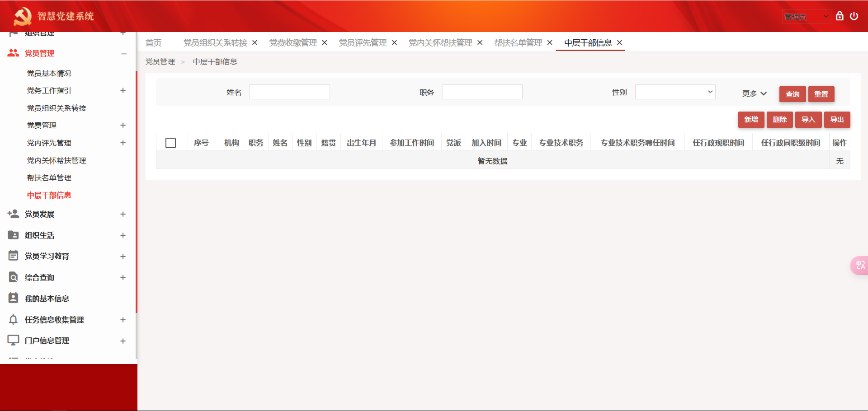Select 中层干部信息 in sidebar
The image size is (868, 411).
point(49,195)
